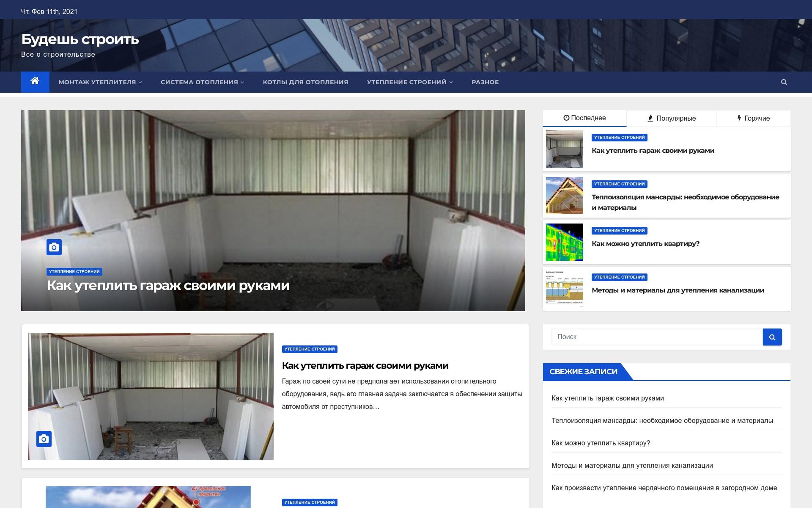This screenshot has height=508, width=812.
Task: Select the Последнее tab
Action: (x=584, y=118)
